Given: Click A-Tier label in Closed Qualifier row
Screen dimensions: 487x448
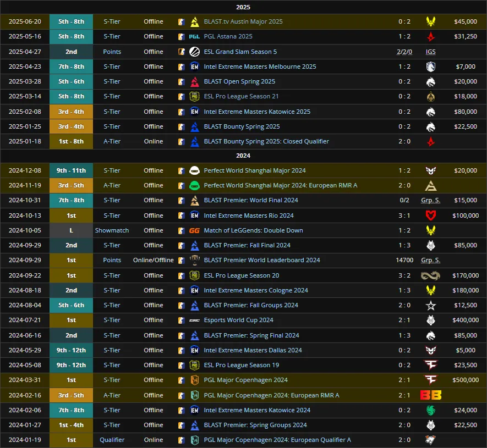Looking at the screenshot, I should pyautogui.click(x=112, y=141).
